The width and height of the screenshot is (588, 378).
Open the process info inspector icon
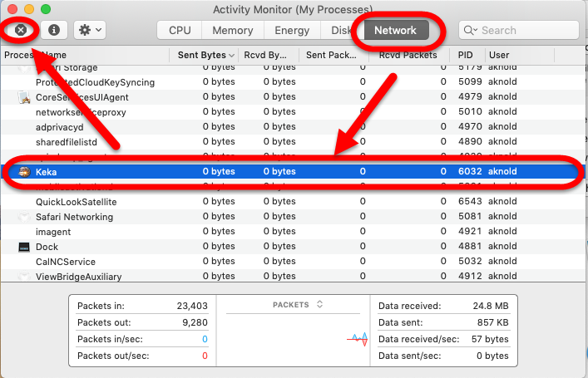pos(54,30)
